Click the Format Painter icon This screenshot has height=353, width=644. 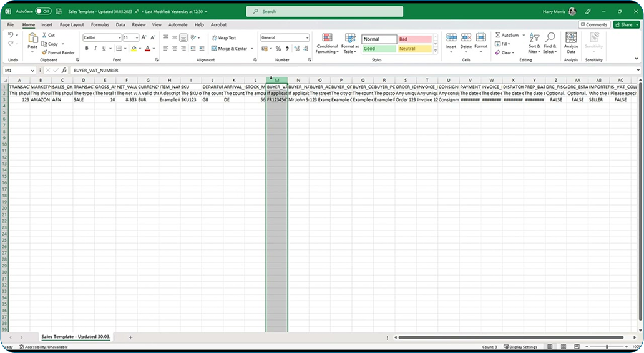(44, 52)
